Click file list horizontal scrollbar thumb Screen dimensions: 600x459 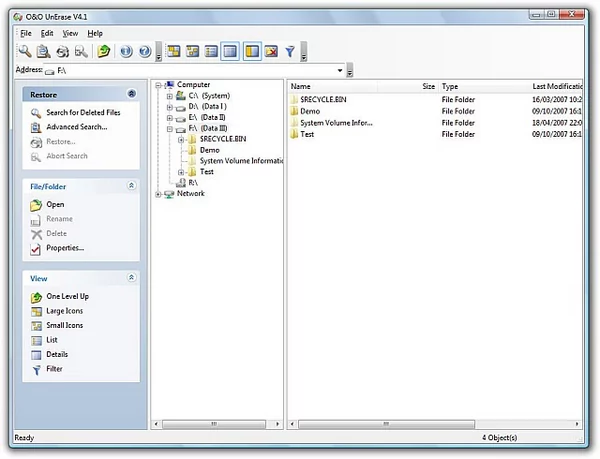click(386, 424)
